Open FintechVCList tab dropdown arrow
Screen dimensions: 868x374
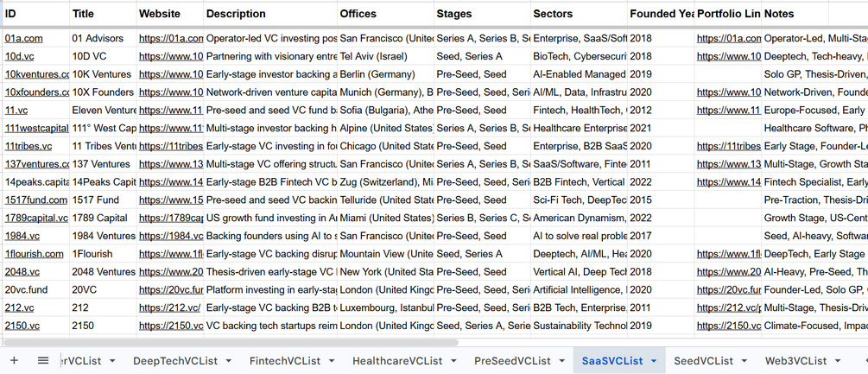tap(332, 361)
